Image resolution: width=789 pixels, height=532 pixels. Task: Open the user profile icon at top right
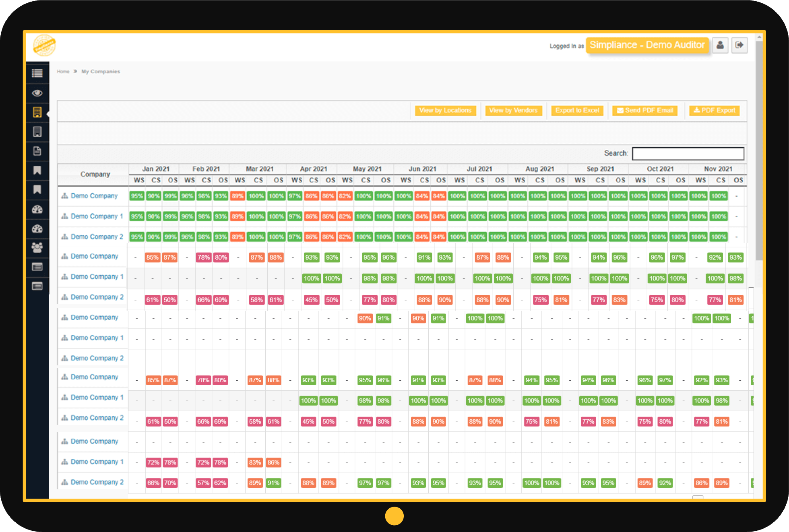(x=720, y=45)
